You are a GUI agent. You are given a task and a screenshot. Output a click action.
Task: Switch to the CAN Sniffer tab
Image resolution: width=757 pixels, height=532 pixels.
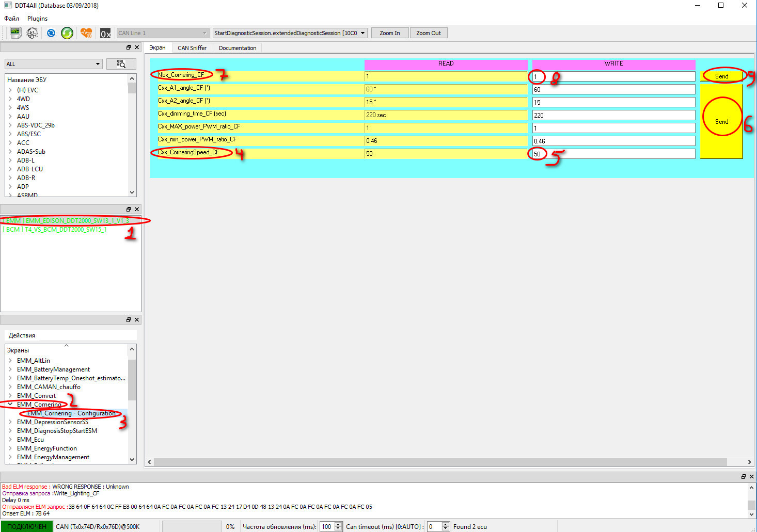coord(192,48)
